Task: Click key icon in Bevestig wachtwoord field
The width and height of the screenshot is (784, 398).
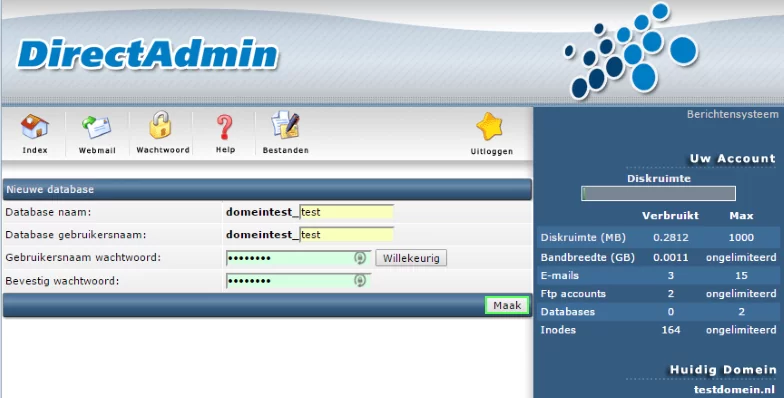Action: (x=360, y=280)
